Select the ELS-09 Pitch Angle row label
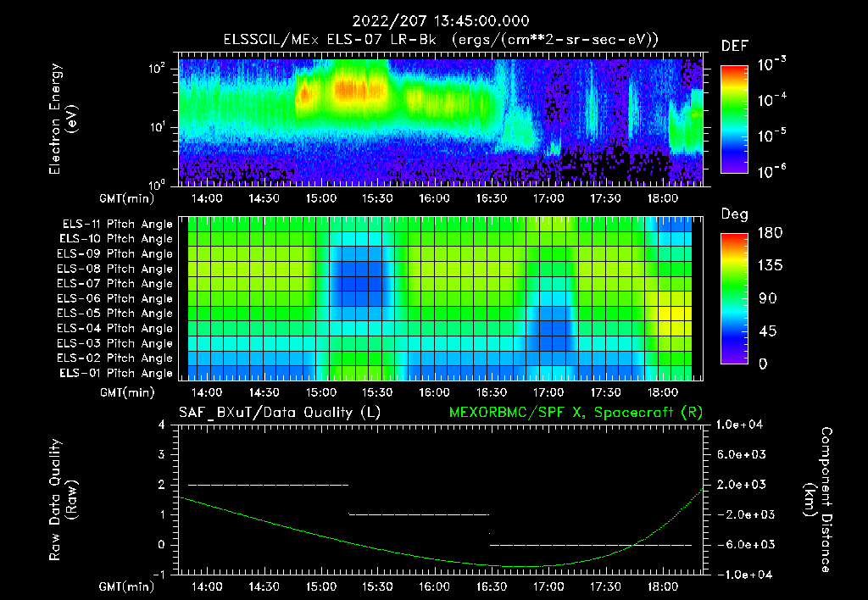This screenshot has width=868, height=600. coord(115,254)
